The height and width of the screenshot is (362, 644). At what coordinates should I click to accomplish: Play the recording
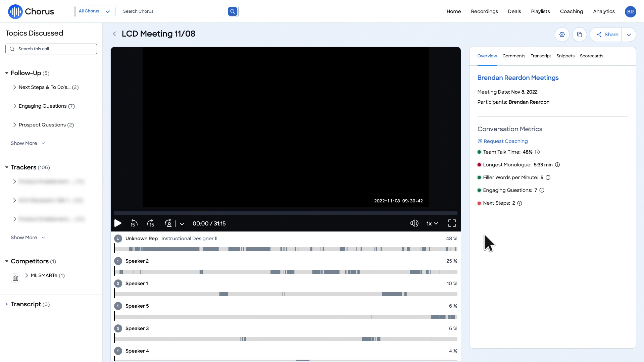118,223
